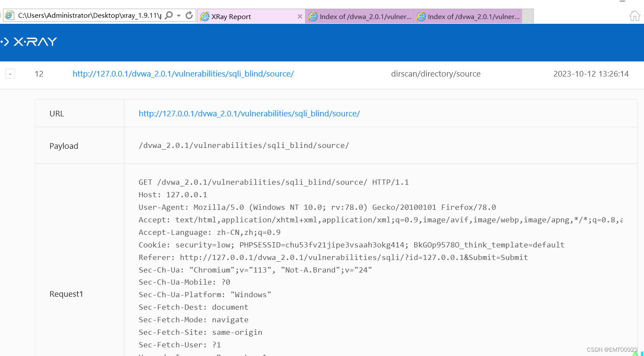Select the timestamp 2023-10-12 13:26:14
This screenshot has height=356, width=644.
(591, 74)
